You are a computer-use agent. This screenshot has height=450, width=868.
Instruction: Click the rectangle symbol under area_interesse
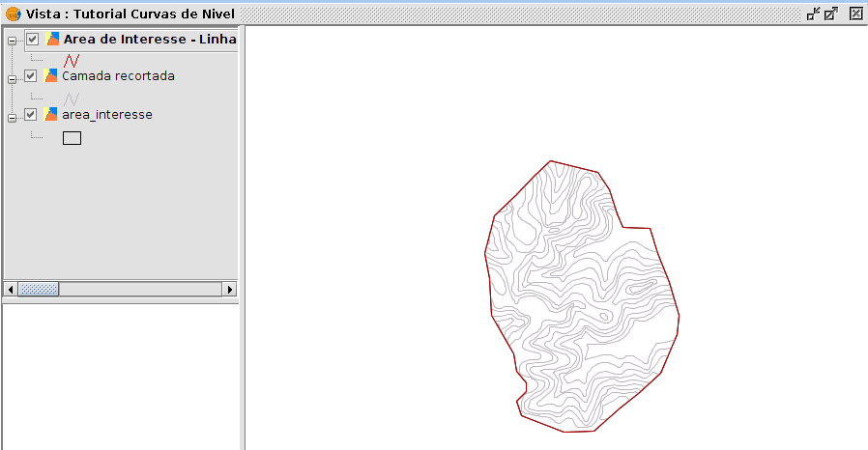point(72,138)
